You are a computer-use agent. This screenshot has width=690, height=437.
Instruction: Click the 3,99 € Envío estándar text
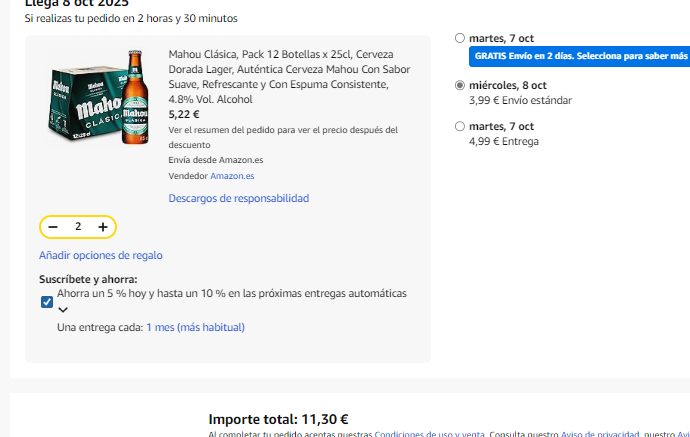(x=520, y=100)
